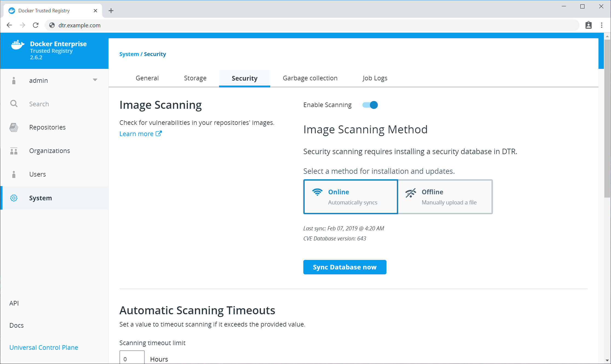Image resolution: width=611 pixels, height=364 pixels.
Task: Click the Users person icon
Action: pyautogui.click(x=14, y=174)
